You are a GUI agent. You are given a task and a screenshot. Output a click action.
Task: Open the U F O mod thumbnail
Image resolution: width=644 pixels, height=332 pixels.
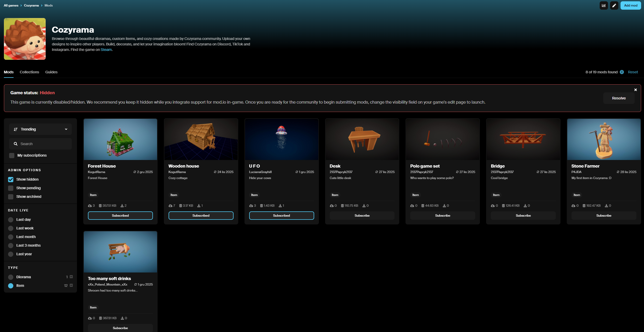(x=282, y=139)
